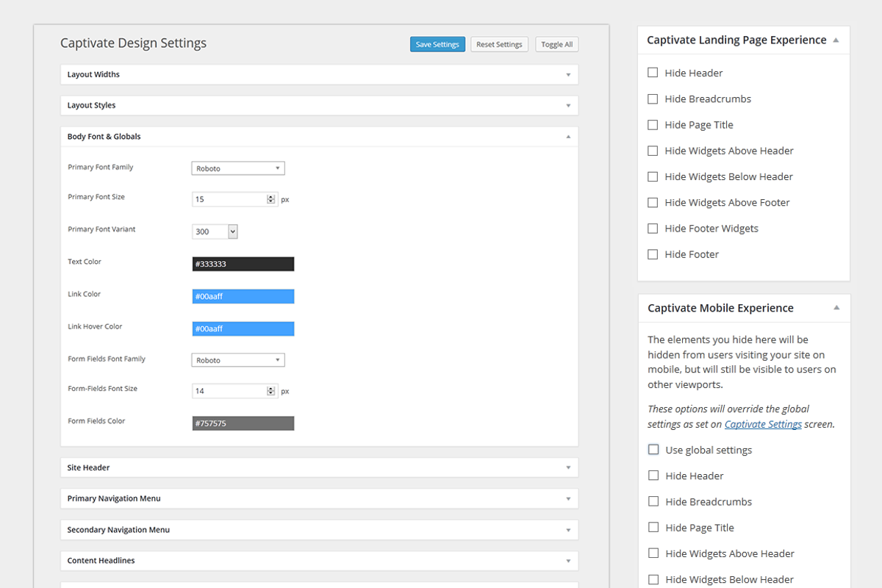Check Hide Widgets Below Header in Landing Page
Image resolution: width=882 pixels, height=588 pixels.
point(653,176)
